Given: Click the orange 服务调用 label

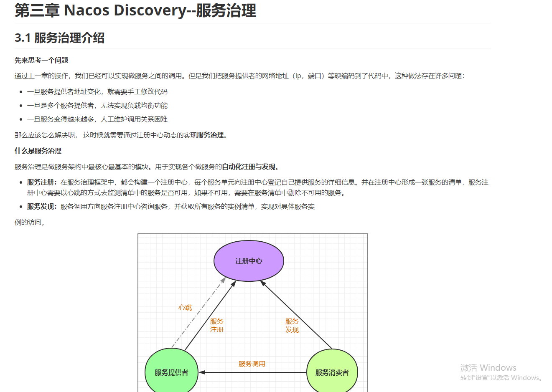Looking at the screenshot, I should [x=252, y=364].
